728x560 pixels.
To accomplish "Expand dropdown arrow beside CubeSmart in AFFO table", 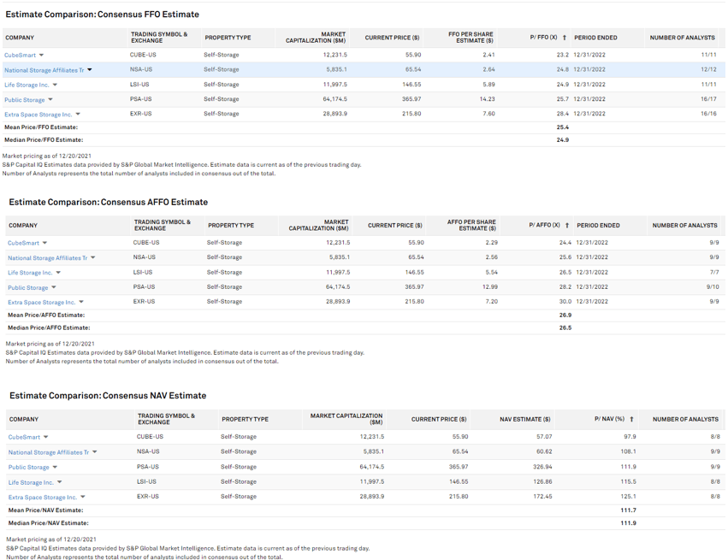I will click(44, 243).
